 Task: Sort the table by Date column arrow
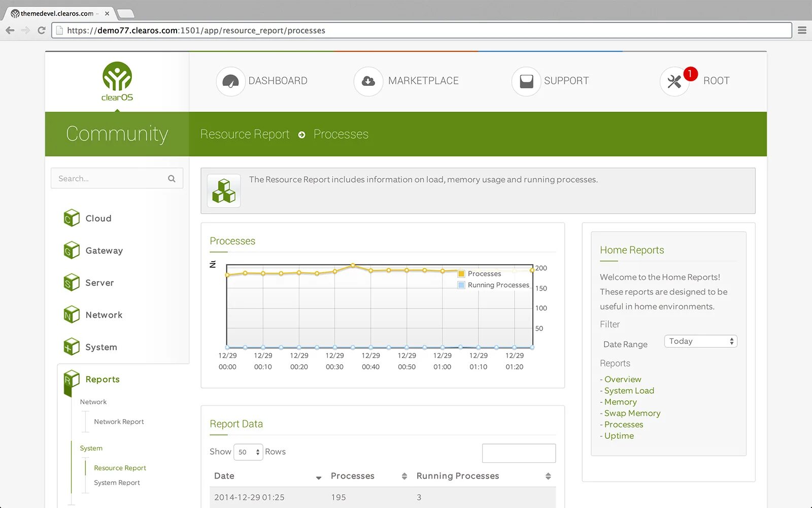coord(319,478)
